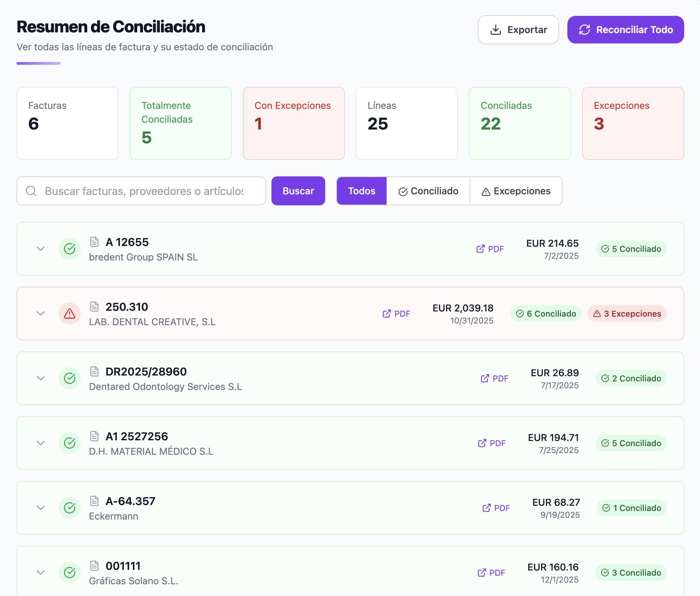The image size is (700, 596).
Task: Click date 12/1/2025
Action: pyautogui.click(x=560, y=580)
